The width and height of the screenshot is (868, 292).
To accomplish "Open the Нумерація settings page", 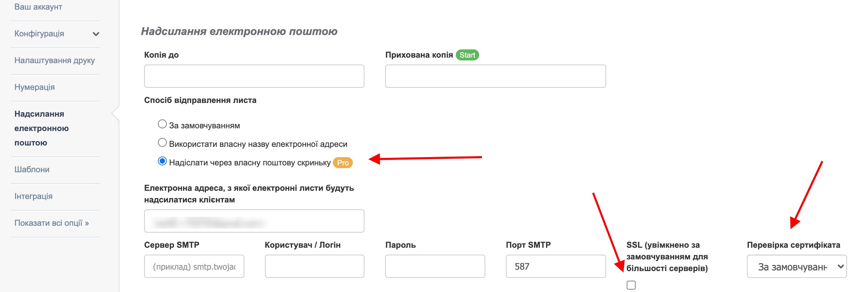I will (x=34, y=87).
